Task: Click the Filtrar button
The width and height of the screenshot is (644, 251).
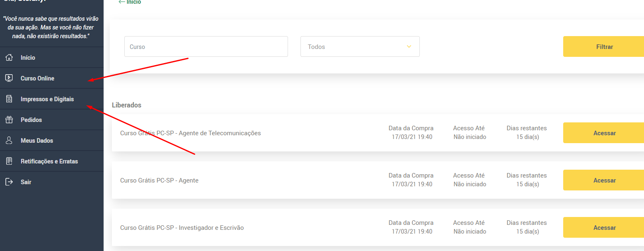Action: click(603, 46)
